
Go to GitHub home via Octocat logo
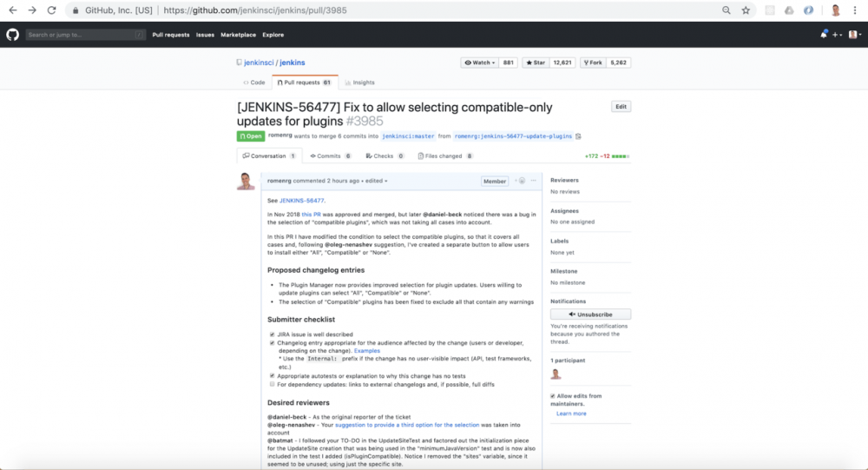12,35
